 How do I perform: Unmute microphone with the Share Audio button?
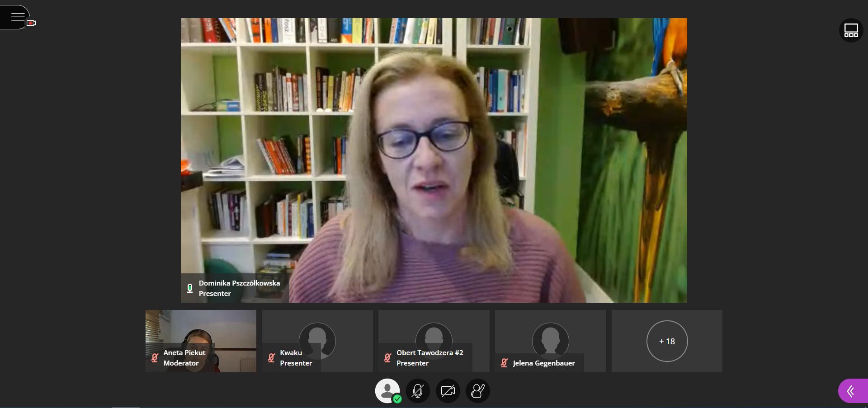[x=418, y=391]
